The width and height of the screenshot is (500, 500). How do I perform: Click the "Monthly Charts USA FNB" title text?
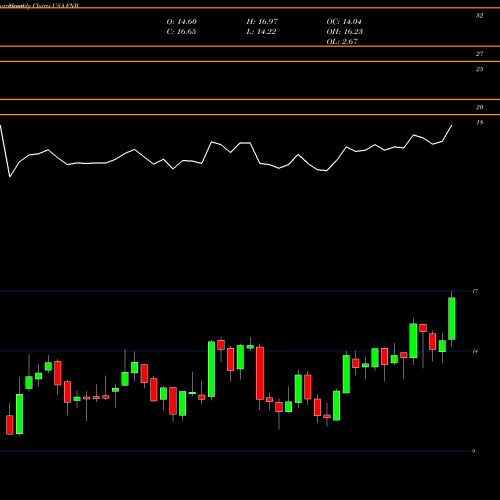[x=43, y=6]
